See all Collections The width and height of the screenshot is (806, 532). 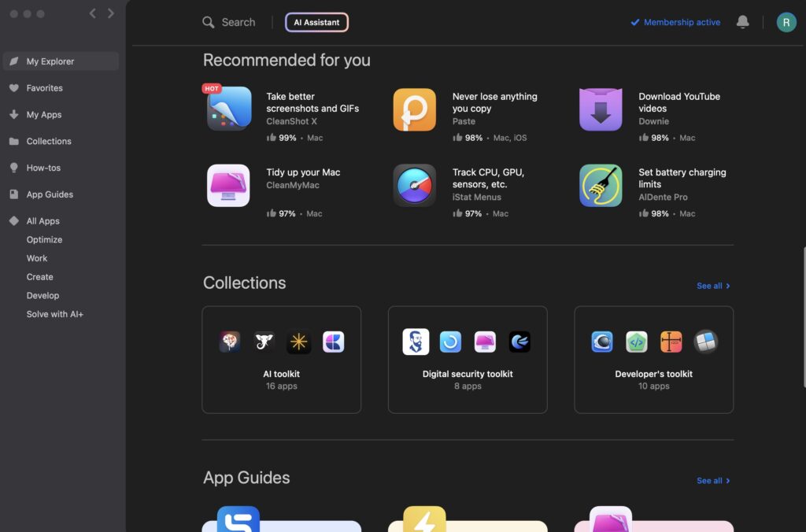tap(713, 286)
